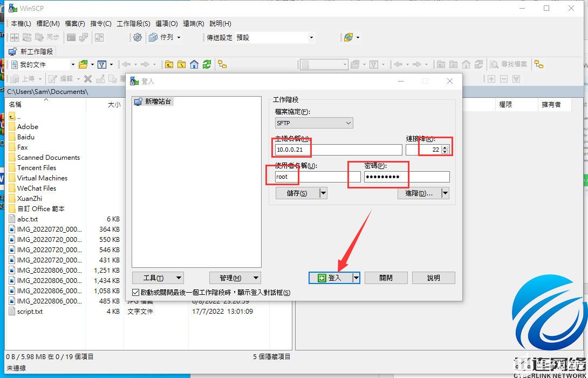Image resolution: width=588 pixels, height=378 pixels.
Task: Click the 主機名稱 host name field
Action: tap(338, 150)
